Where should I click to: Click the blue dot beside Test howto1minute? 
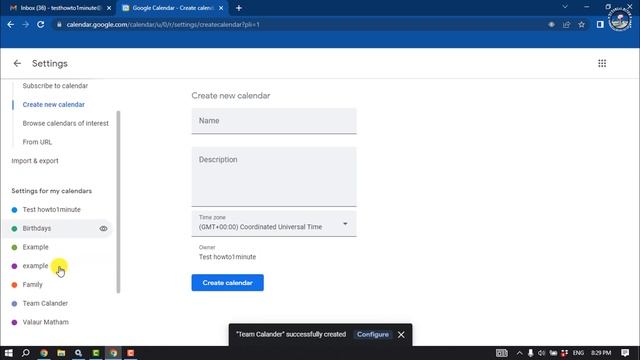tap(14, 210)
